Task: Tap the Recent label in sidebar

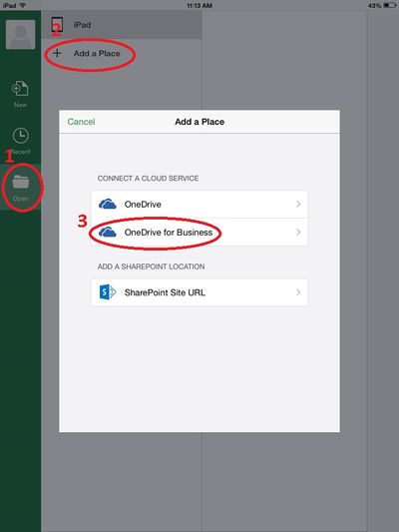Action: coord(21,152)
